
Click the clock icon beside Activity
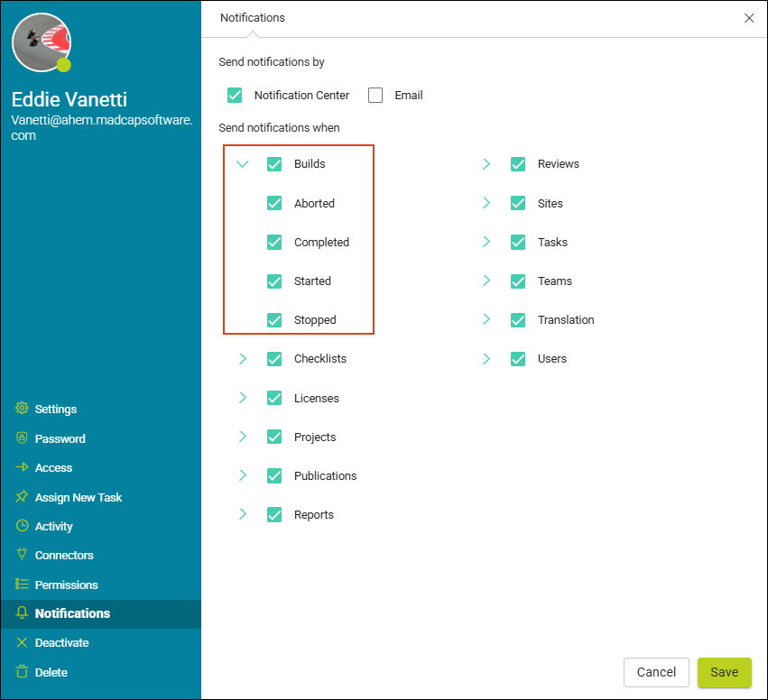pyautogui.click(x=22, y=526)
